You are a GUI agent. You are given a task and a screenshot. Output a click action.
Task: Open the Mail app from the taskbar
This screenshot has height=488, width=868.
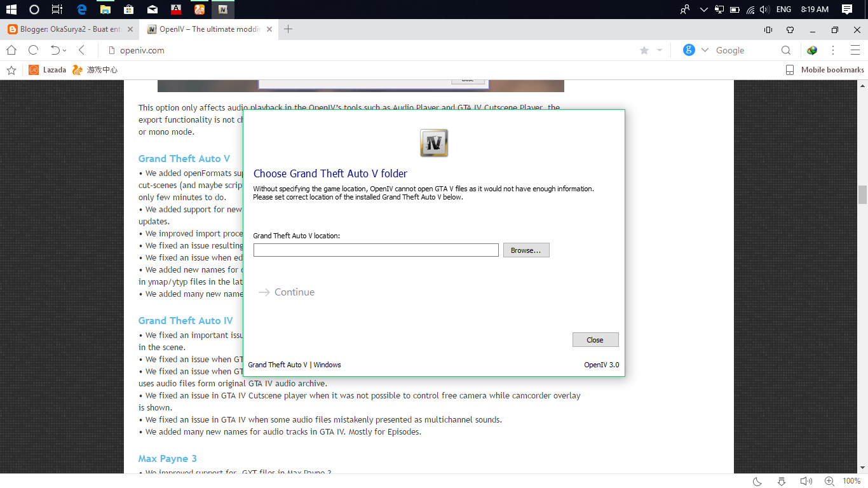tap(152, 10)
